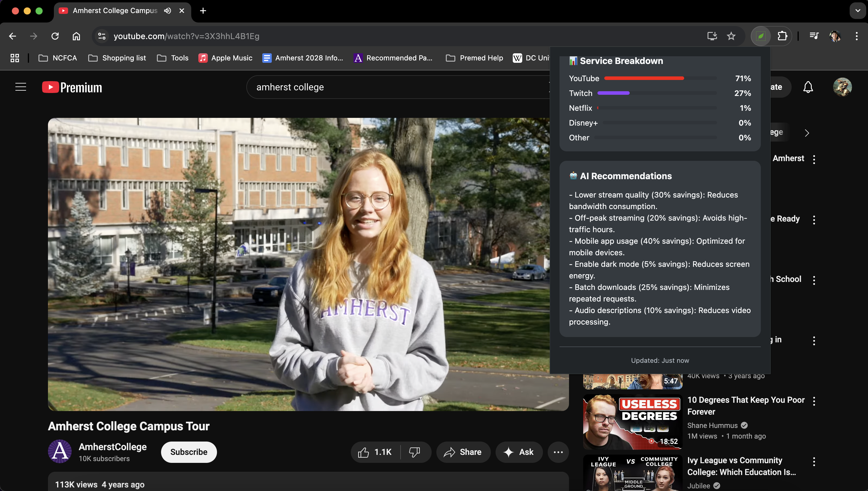Viewport: 868px width, 491px height.
Task: Open the Premed Help bookmark folder
Action: (x=474, y=58)
